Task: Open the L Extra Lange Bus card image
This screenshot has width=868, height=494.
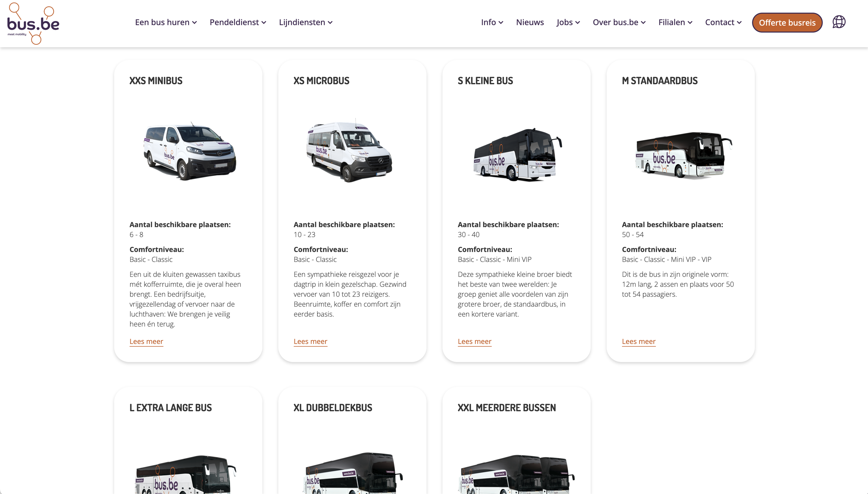Action: (x=186, y=474)
